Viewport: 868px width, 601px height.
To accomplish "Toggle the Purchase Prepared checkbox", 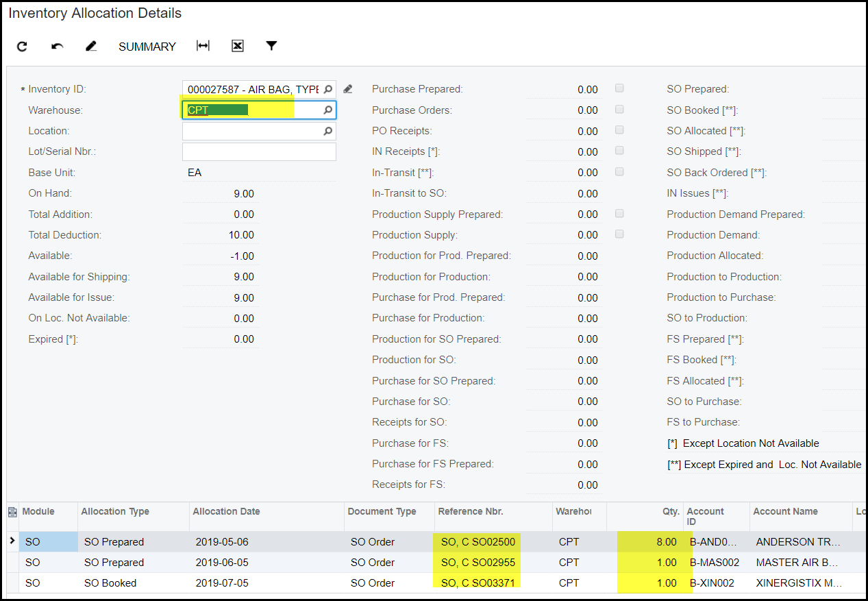I will click(619, 88).
